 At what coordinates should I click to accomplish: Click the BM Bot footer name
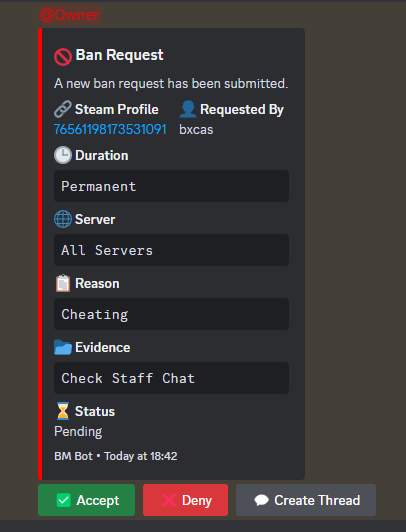[73, 456]
